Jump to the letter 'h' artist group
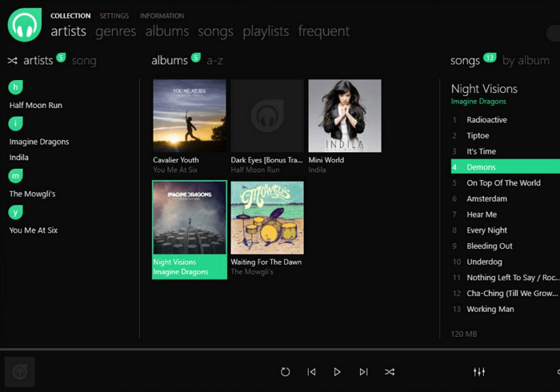This screenshot has height=392, width=560. click(15, 87)
